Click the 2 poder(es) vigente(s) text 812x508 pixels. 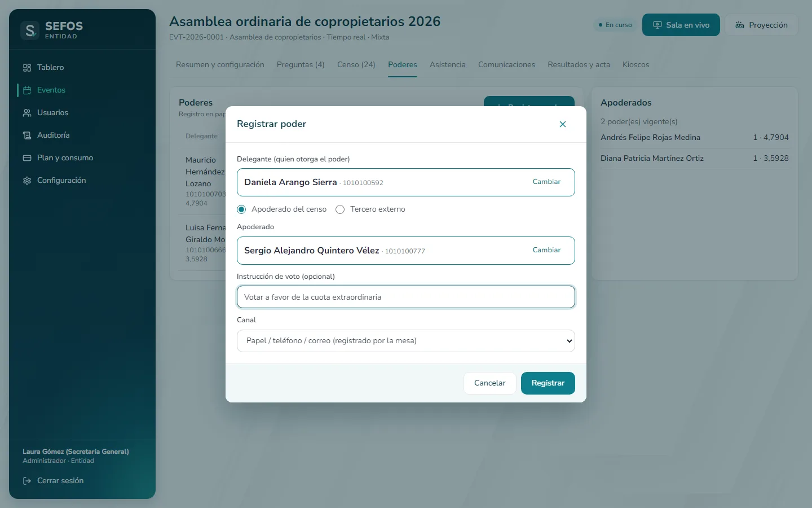(x=639, y=121)
